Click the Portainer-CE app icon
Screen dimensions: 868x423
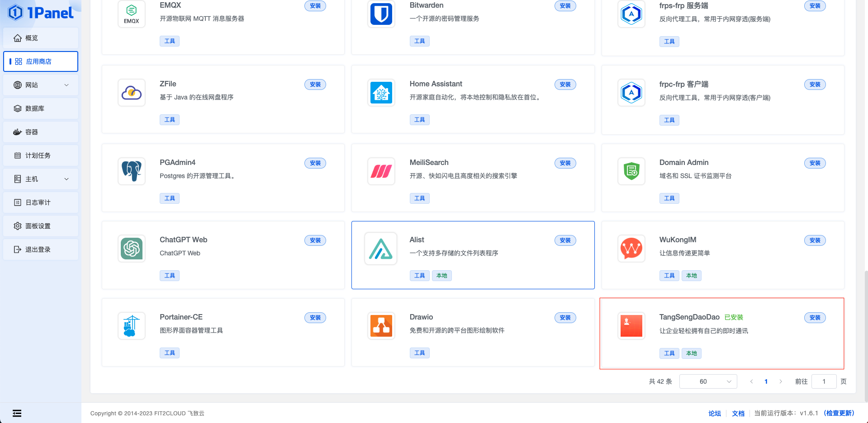(x=132, y=326)
